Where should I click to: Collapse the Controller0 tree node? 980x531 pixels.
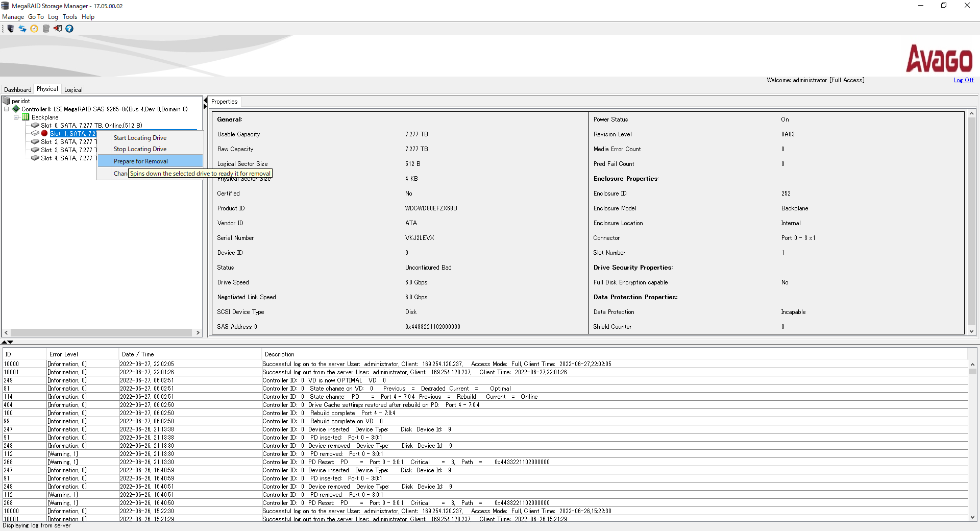pos(6,109)
